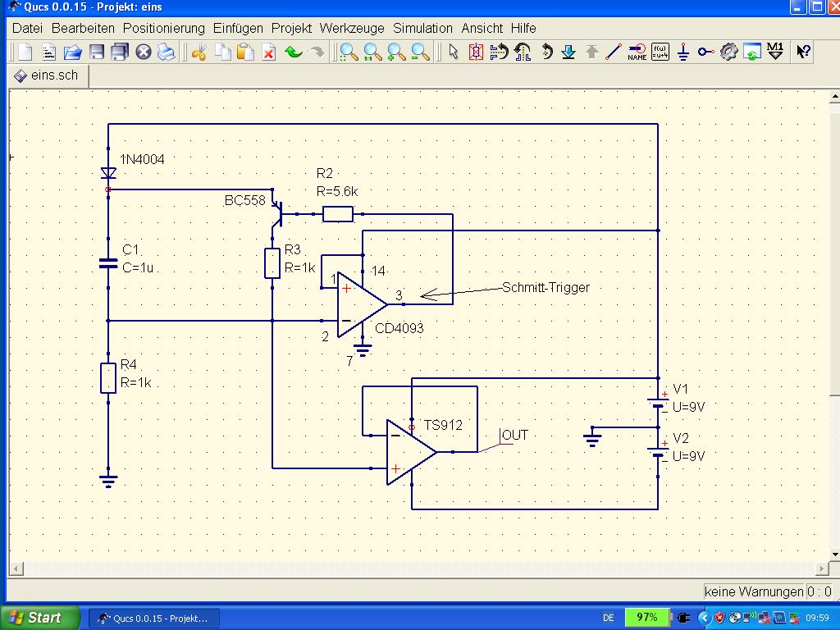Select the CD4093 op-amp triangle
Screen dimensions: 840x630
tap(362, 304)
